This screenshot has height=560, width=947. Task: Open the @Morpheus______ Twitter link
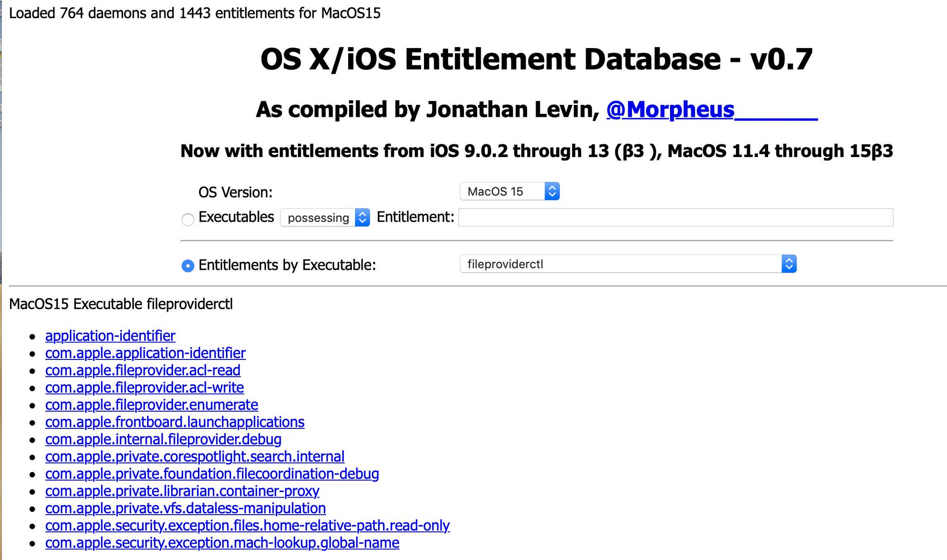[712, 110]
